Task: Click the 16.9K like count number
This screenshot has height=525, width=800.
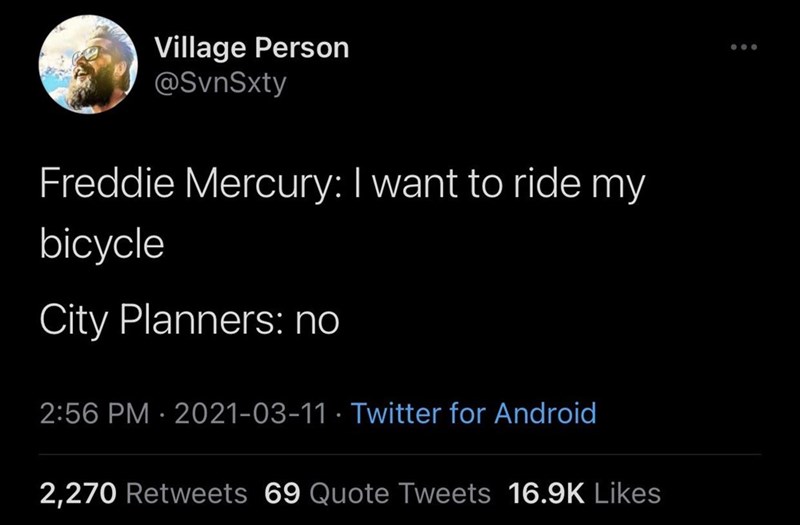Action: 549,492
